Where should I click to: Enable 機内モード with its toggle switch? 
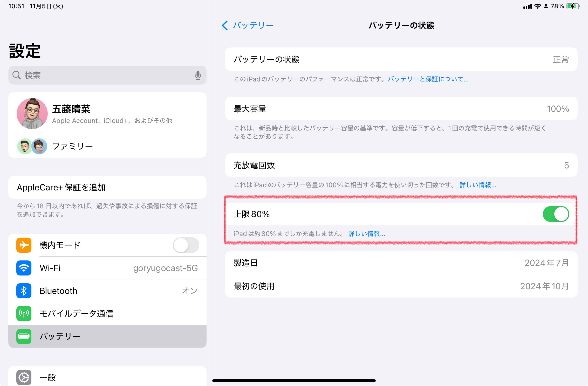[x=185, y=245]
